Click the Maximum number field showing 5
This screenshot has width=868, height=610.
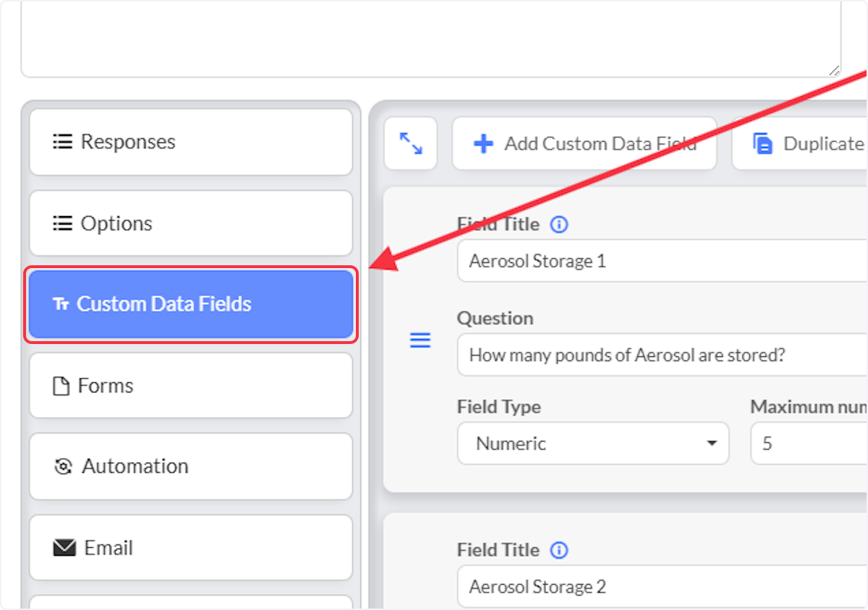[x=809, y=443]
